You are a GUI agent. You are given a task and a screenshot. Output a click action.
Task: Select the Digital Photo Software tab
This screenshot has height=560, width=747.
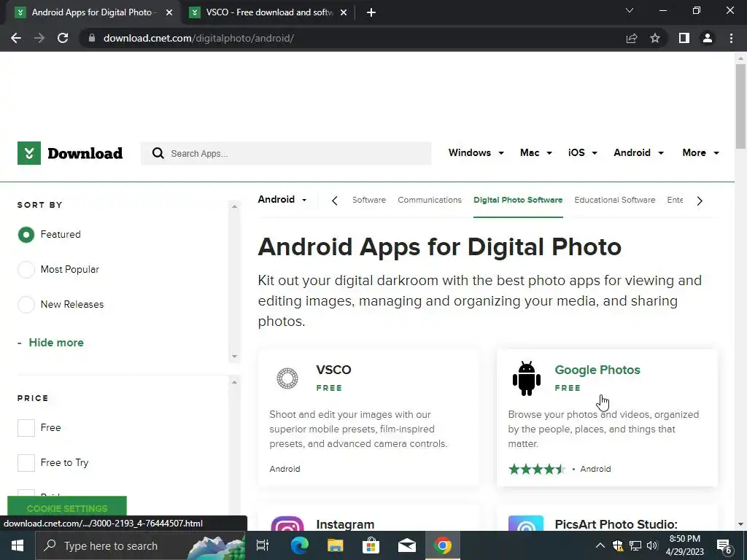[x=518, y=200]
